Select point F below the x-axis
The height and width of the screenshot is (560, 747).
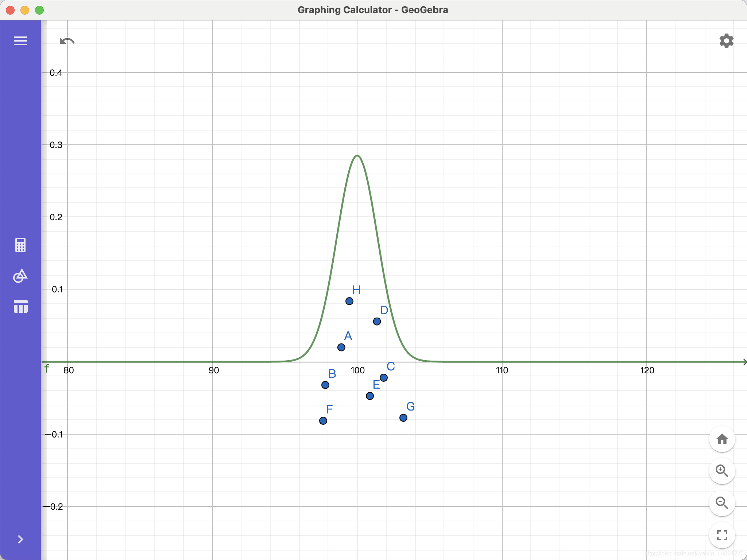(x=323, y=421)
